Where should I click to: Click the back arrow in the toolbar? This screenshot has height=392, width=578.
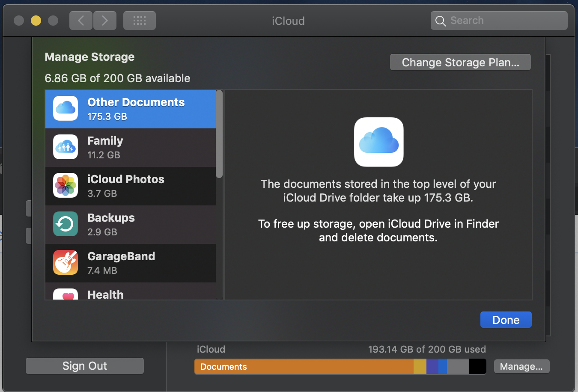coord(81,21)
